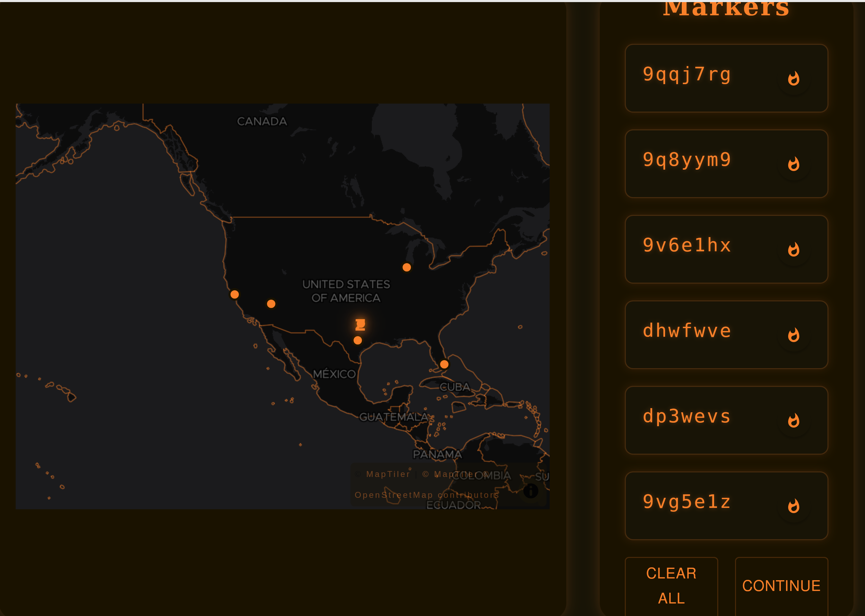Click the map dot near Texas Gulf coast

[357, 340]
